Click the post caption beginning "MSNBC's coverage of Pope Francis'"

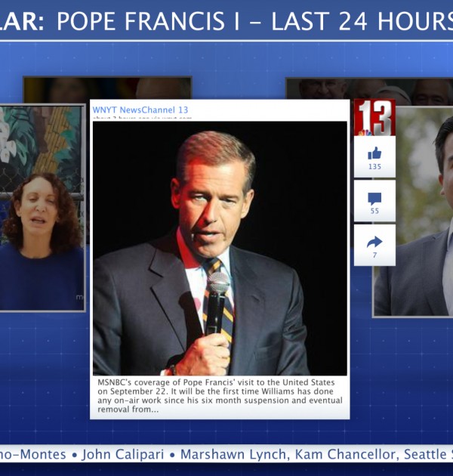tap(220, 396)
